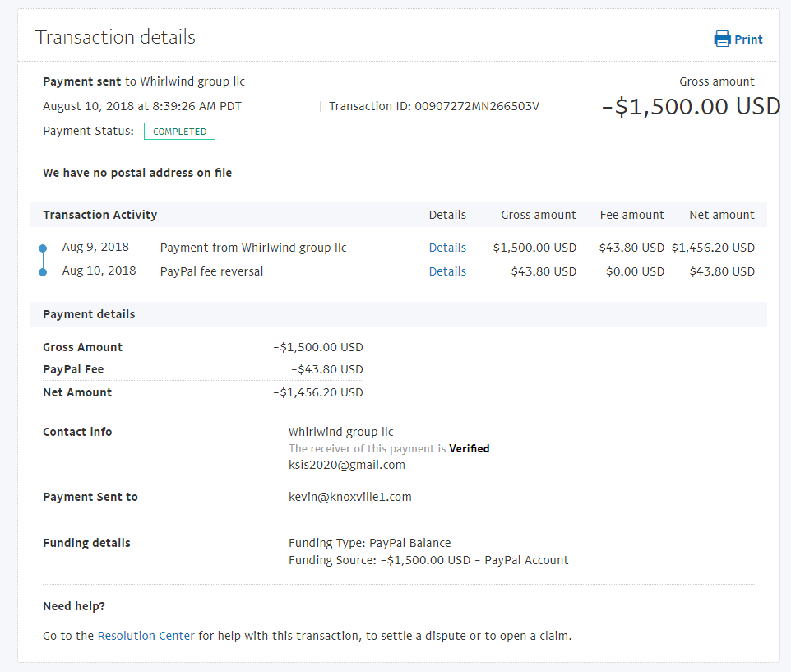Click the kevin@knoxville1.com email address
791x672 pixels.
click(349, 497)
